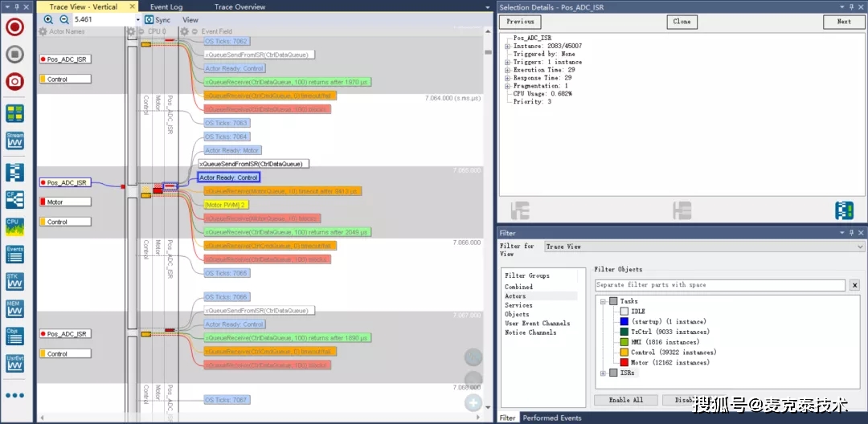The width and height of the screenshot is (868, 424).
Task: Switch to the Event Log tab
Action: click(166, 6)
